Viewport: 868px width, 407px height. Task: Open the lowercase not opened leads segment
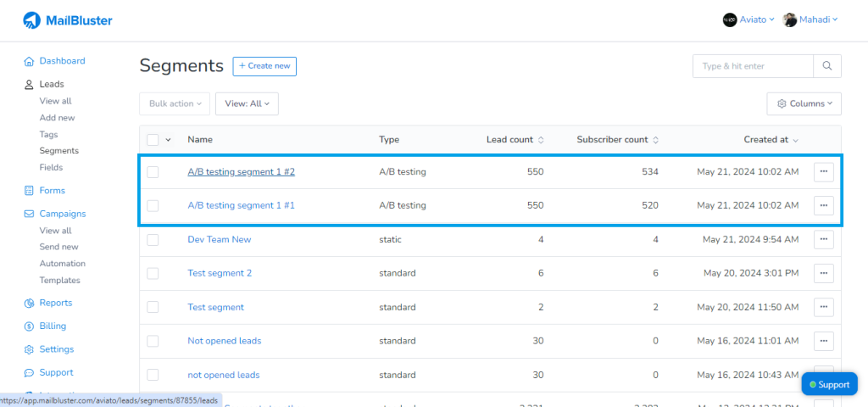224,375
